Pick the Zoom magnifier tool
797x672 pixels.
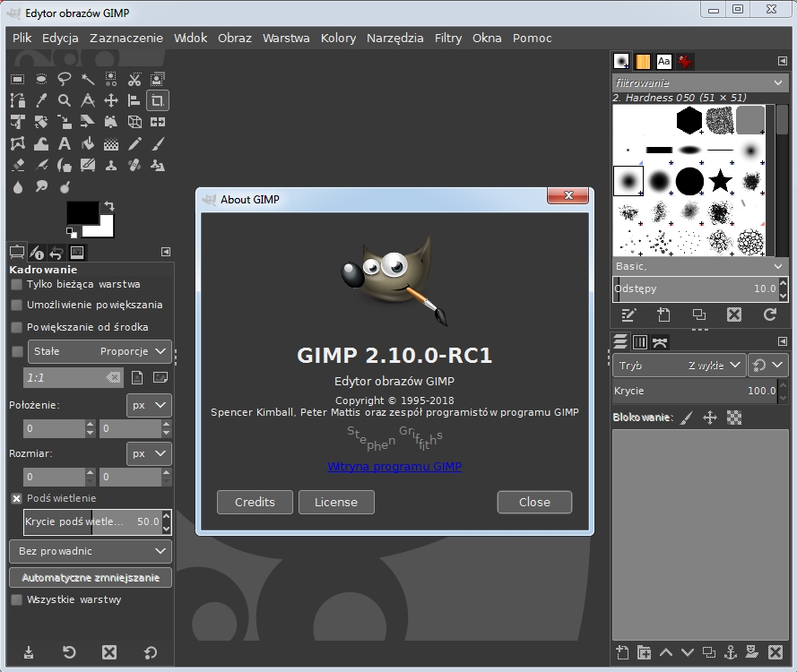click(x=65, y=101)
